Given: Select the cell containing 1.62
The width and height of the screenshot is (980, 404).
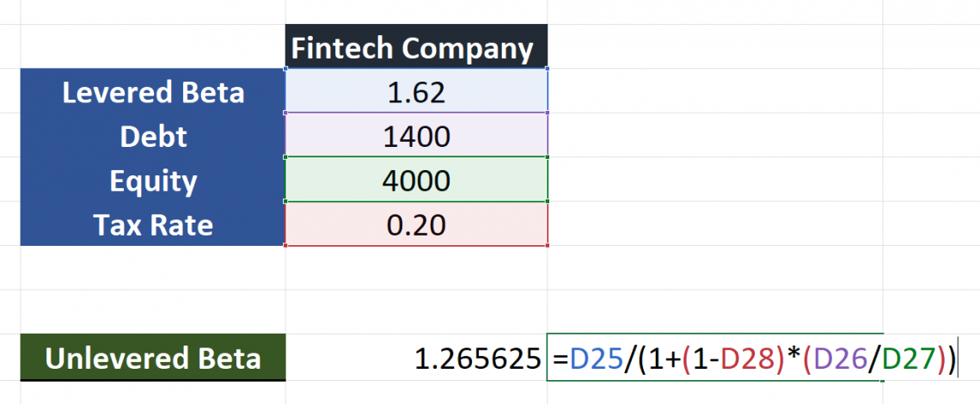Looking at the screenshot, I should click(416, 92).
